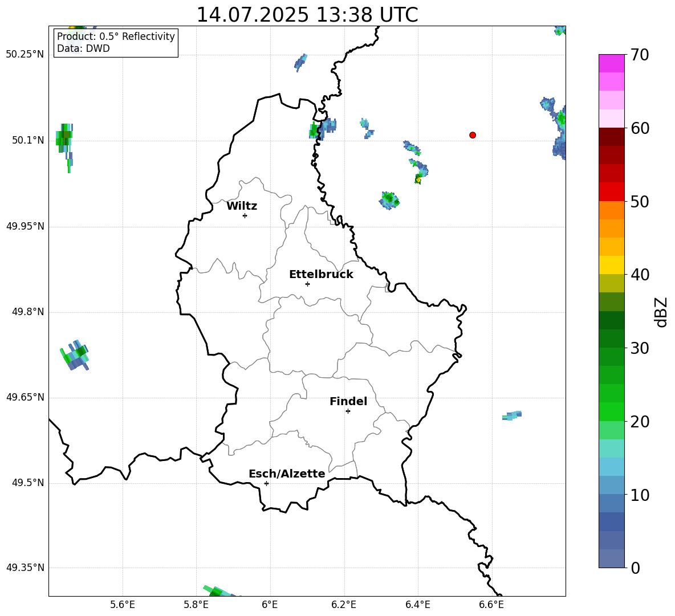This screenshot has width=675, height=616.
Task: Click the 60 tick on colorbar
Action: point(639,128)
